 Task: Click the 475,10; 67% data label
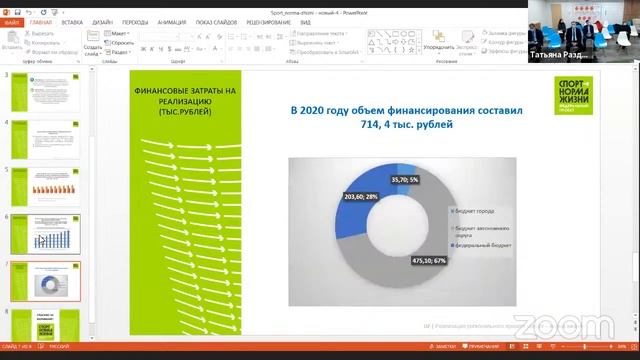429,260
